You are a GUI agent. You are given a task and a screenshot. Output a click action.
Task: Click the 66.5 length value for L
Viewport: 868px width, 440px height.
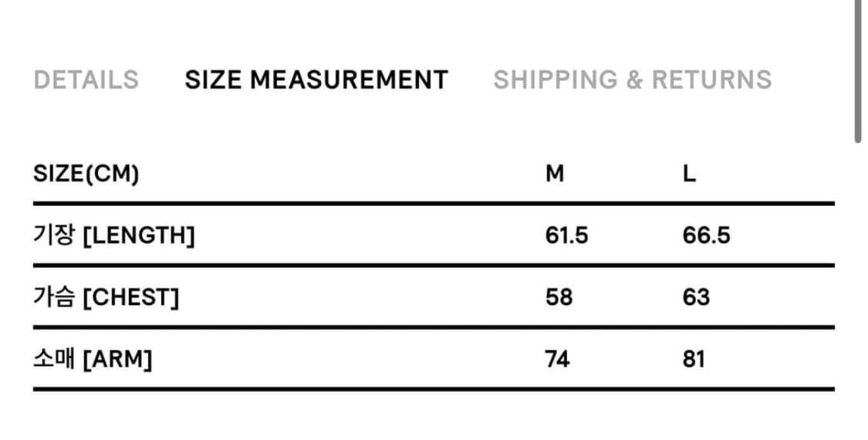click(706, 235)
